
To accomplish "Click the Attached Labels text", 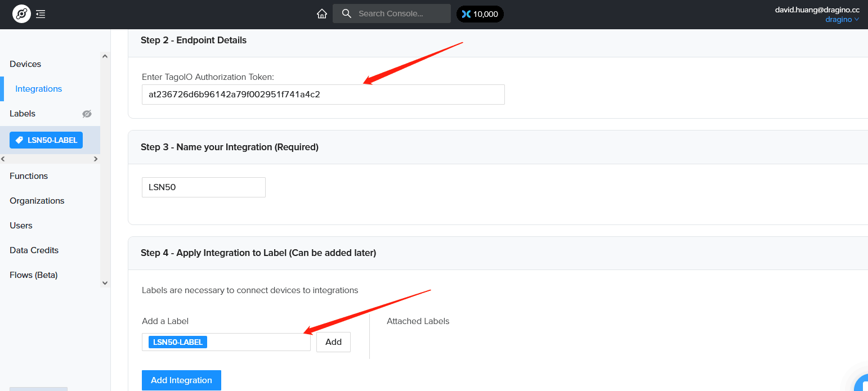I will pyautogui.click(x=418, y=321).
